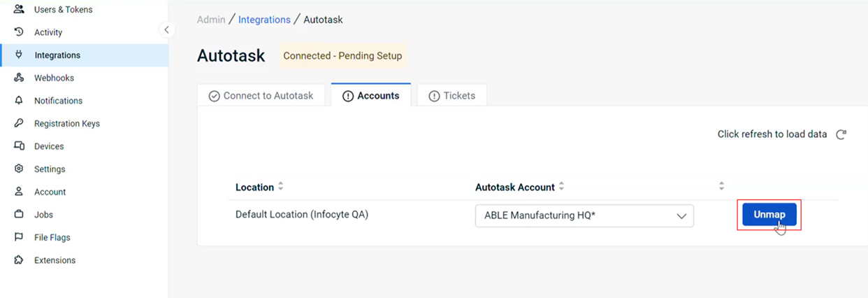Image resolution: width=868 pixels, height=298 pixels.
Task: Switch to the Tickets tab
Action: [x=452, y=96]
